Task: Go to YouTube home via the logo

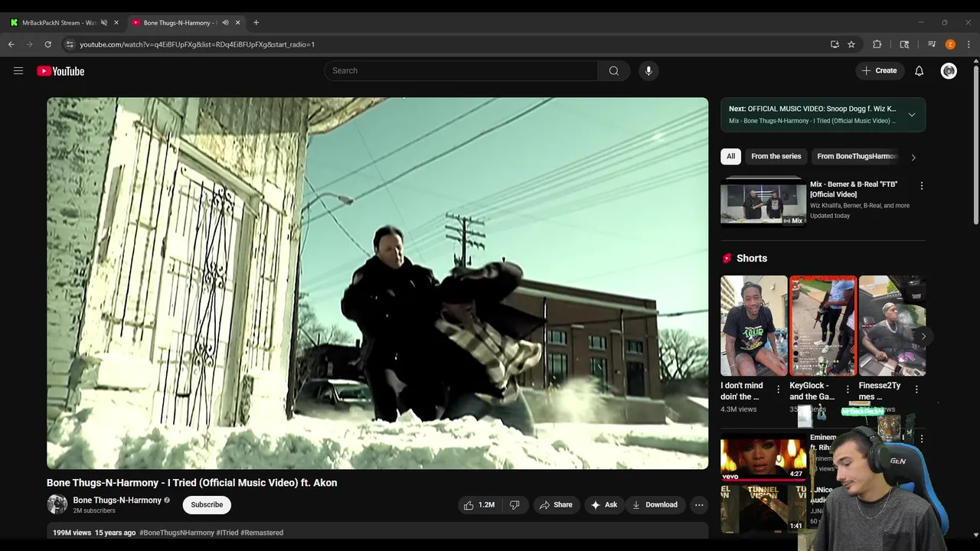Action: click(x=60, y=71)
